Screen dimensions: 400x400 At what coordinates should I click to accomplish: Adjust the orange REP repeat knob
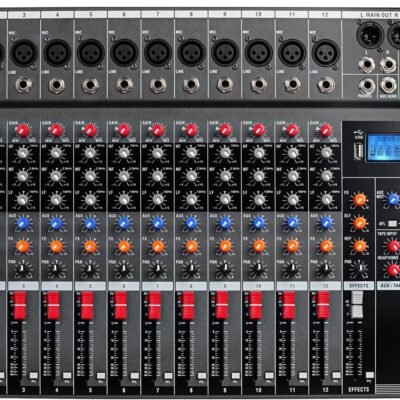[359, 246]
